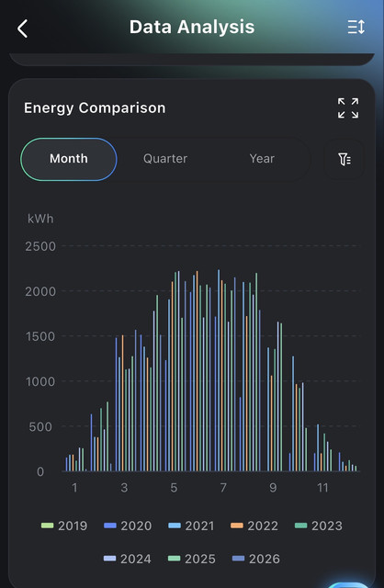Click the 500 y-axis label
Screen dimensions: 384x588
point(40,426)
